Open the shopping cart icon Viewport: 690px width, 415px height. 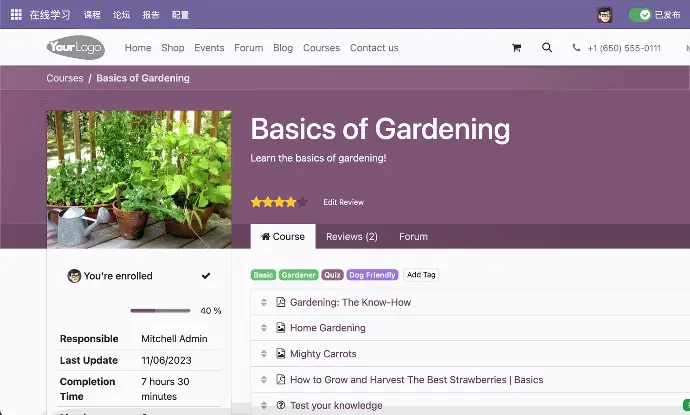(x=516, y=48)
